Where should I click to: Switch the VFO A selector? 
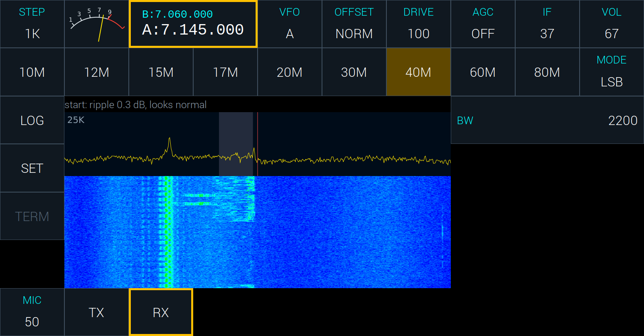point(290,24)
